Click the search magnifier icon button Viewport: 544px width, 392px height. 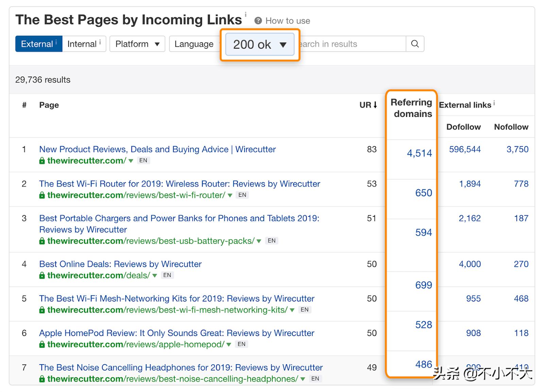(415, 44)
